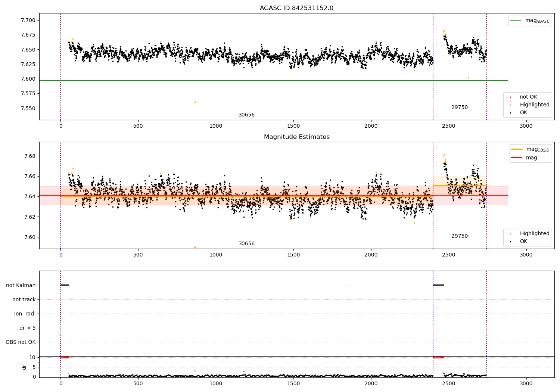
Task: Click the 30656 obsid label in middle plot
Action: pos(246,244)
